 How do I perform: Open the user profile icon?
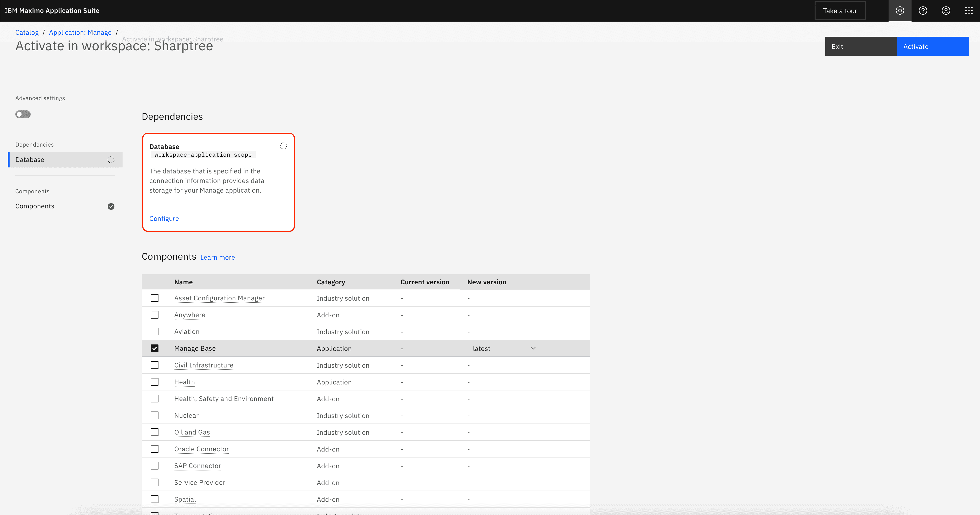[946, 11]
